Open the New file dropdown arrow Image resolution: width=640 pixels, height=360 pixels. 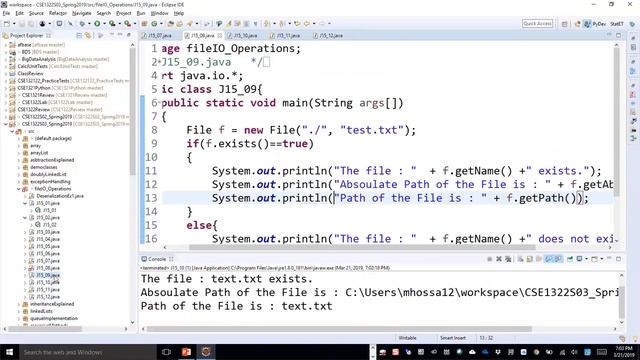pyautogui.click(x=14, y=24)
